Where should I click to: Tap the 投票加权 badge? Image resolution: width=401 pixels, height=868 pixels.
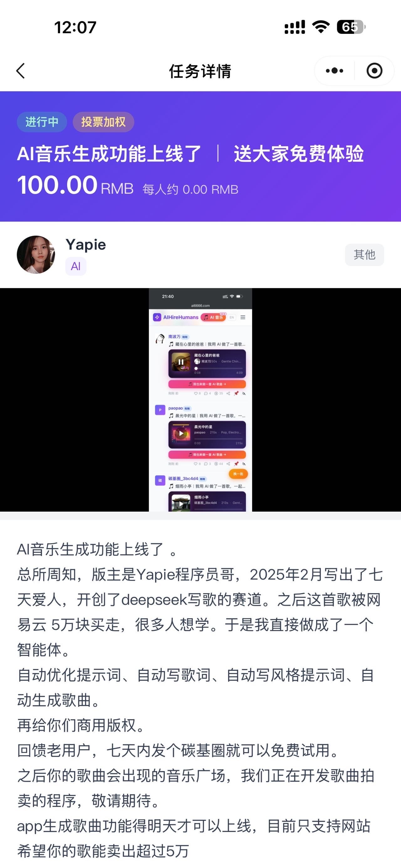(103, 122)
